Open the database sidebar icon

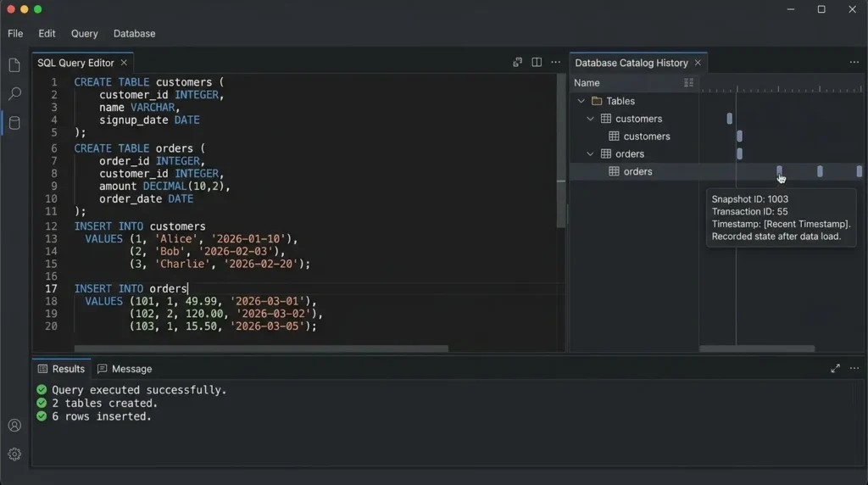click(14, 123)
